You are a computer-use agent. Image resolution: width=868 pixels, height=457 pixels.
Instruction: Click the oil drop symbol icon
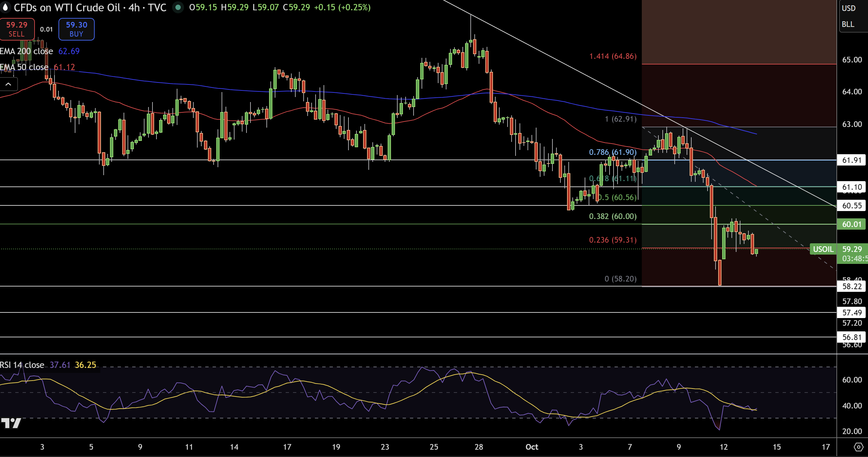coord(5,7)
